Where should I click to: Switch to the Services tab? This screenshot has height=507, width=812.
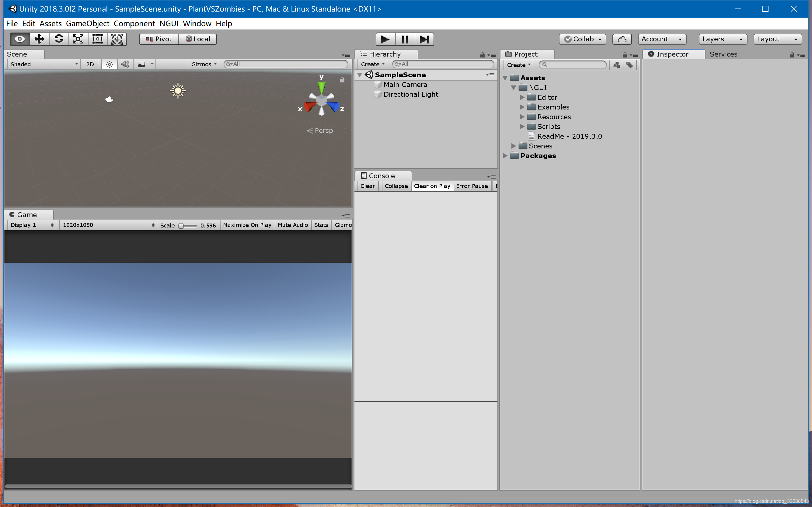[723, 54]
